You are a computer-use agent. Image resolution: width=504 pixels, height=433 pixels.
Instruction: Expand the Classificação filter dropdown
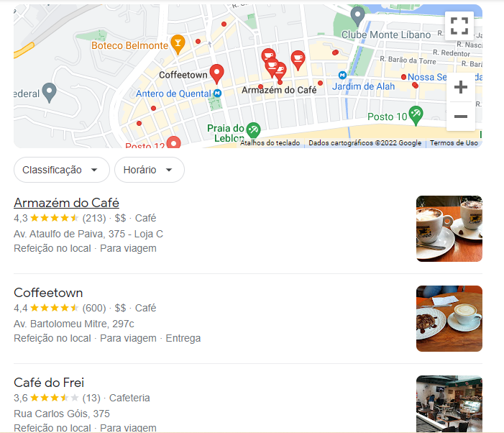coord(61,170)
